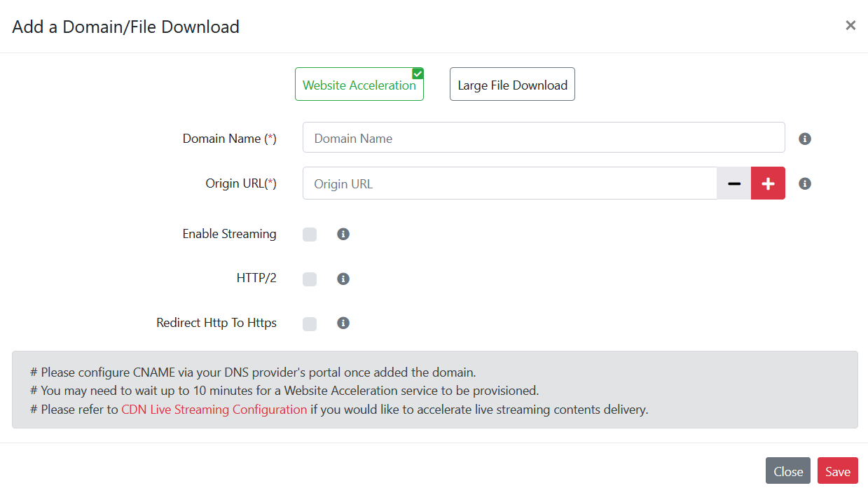
Task: Save the new domain settings
Action: [838, 471]
